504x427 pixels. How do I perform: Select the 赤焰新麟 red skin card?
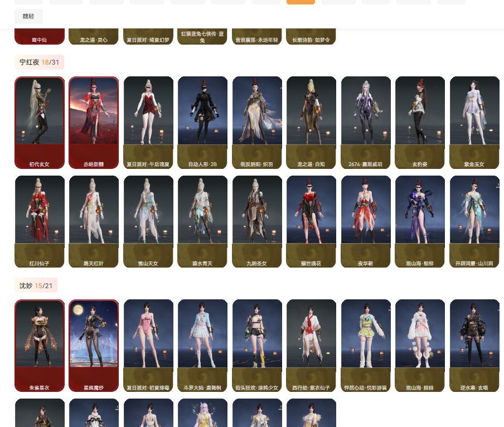coord(94,123)
